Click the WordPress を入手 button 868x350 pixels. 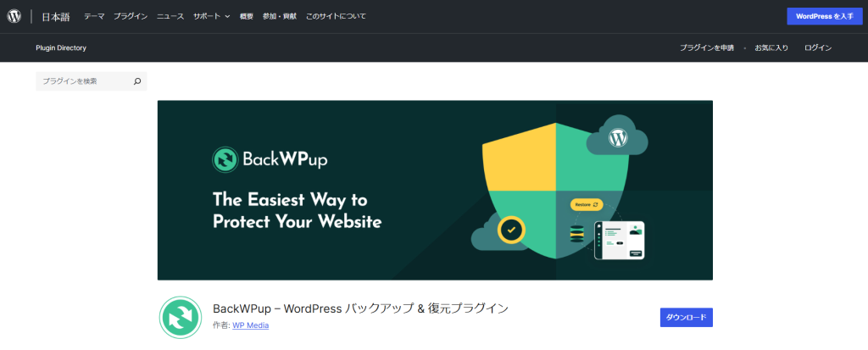point(824,17)
